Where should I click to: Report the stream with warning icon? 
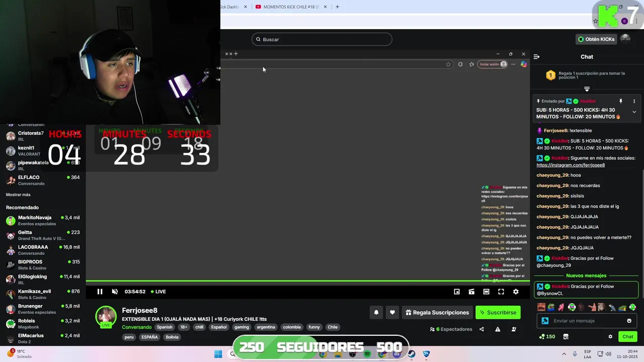coord(498,329)
